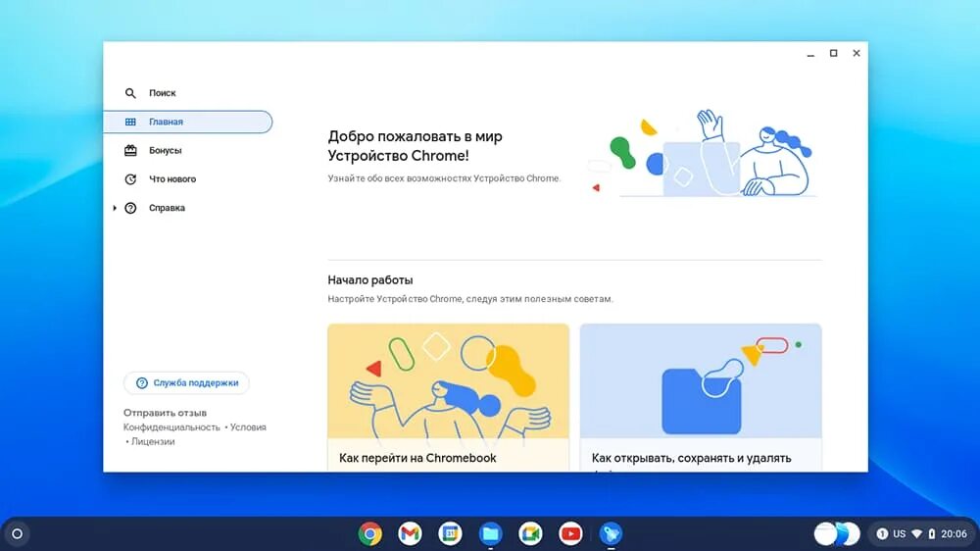
Task: Click the question mark icon beside Справка
Action: (x=130, y=208)
